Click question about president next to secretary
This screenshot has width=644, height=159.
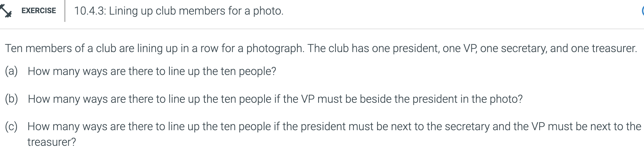click(x=334, y=134)
